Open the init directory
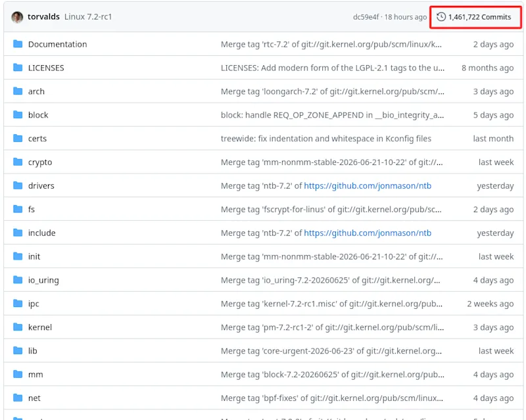This screenshot has width=526, height=420. tap(34, 256)
